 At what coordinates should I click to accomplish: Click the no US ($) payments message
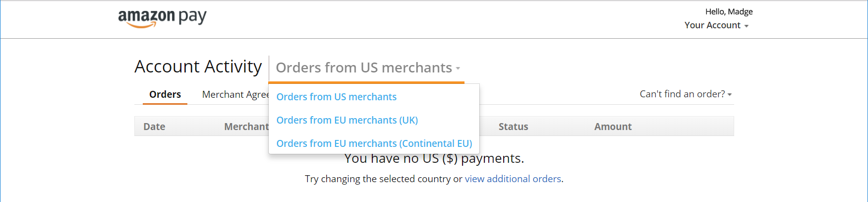(x=434, y=158)
